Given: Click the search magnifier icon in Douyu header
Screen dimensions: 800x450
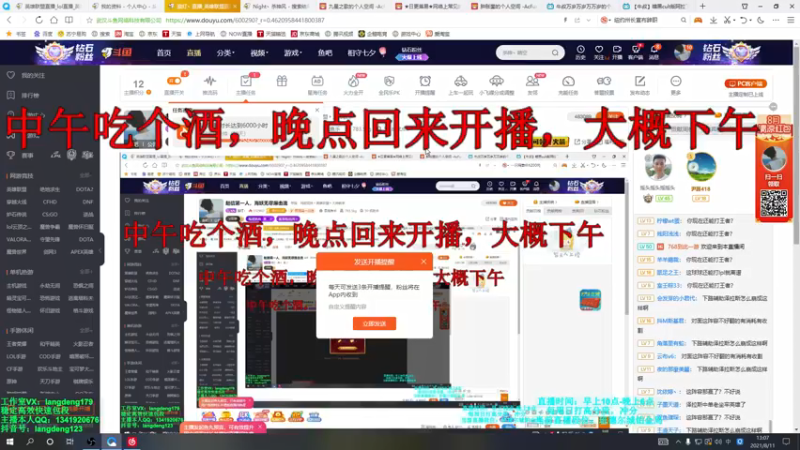Looking at the screenshot, I should (x=555, y=53).
